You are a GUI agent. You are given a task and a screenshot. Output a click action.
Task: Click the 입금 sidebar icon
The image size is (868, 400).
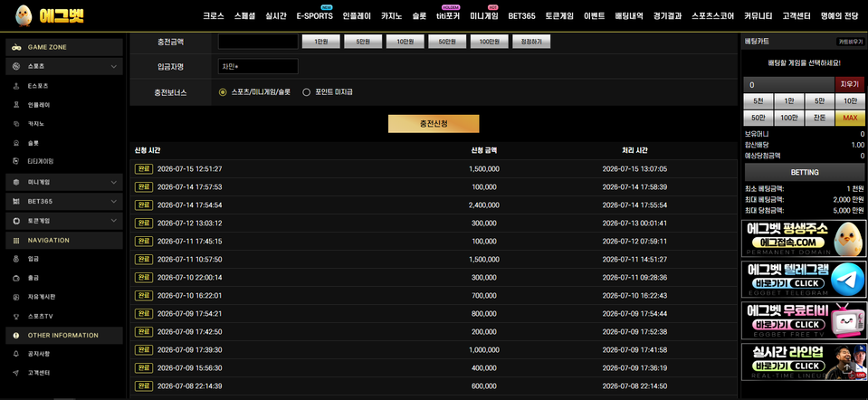[15, 259]
